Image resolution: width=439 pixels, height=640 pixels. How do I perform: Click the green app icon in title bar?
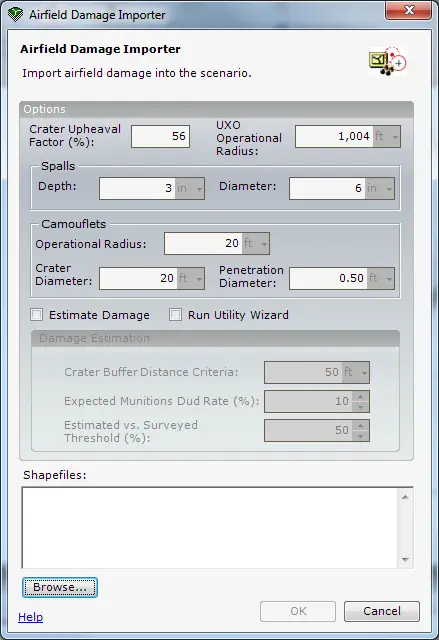pyautogui.click(x=16, y=15)
